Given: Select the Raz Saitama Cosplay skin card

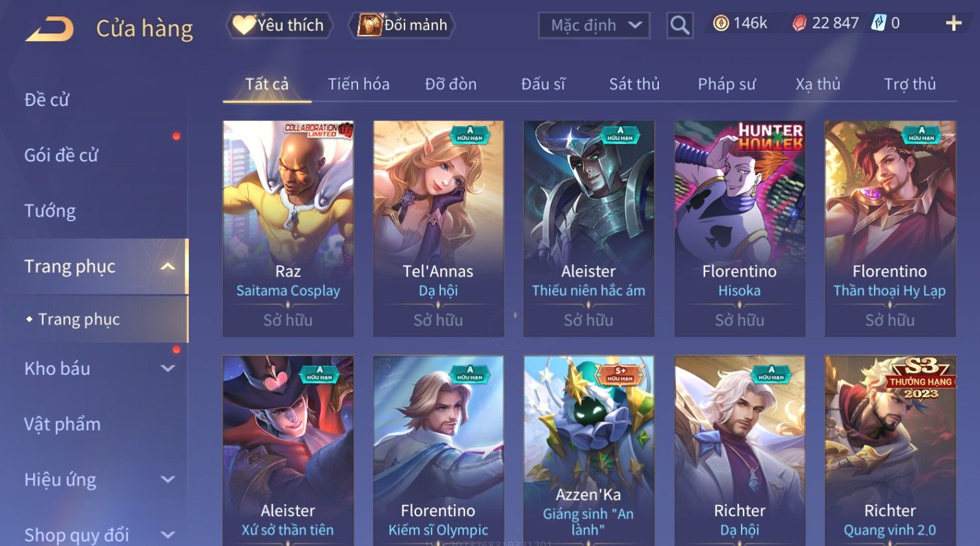Looking at the screenshot, I should [x=288, y=228].
